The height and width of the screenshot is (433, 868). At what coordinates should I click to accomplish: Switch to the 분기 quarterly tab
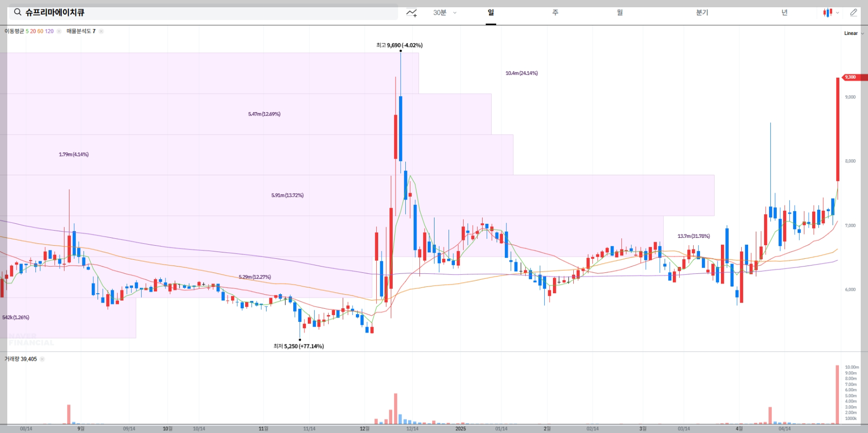pyautogui.click(x=702, y=13)
